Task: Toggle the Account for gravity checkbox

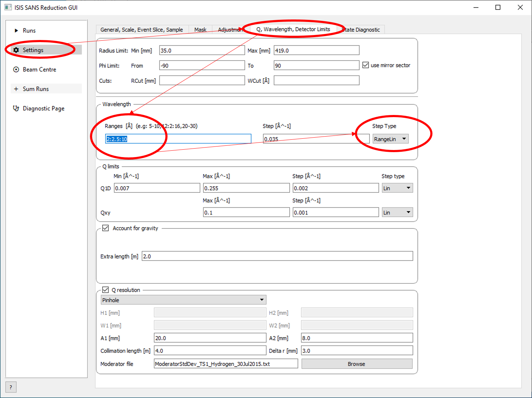Action: [x=106, y=228]
